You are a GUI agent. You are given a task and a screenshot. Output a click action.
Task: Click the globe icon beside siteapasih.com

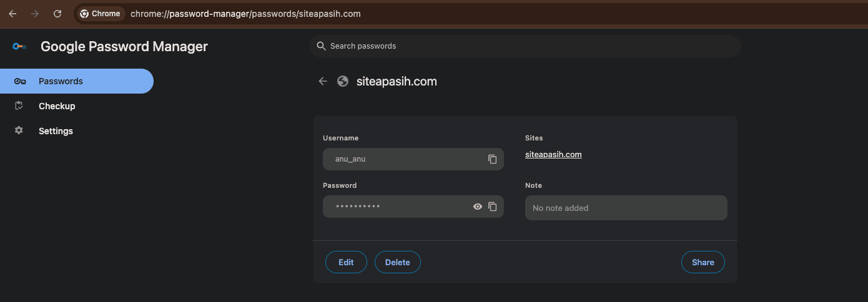click(342, 81)
